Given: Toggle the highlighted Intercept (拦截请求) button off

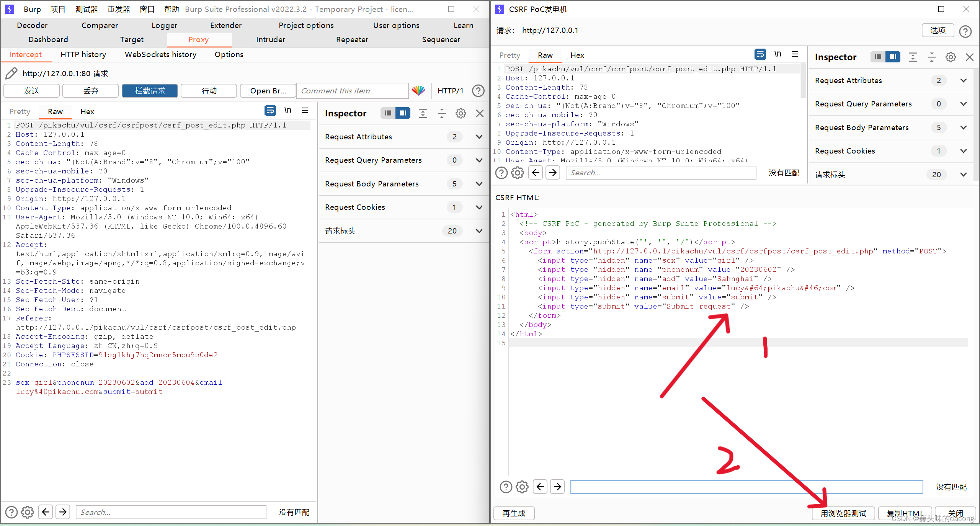Looking at the screenshot, I should (150, 91).
